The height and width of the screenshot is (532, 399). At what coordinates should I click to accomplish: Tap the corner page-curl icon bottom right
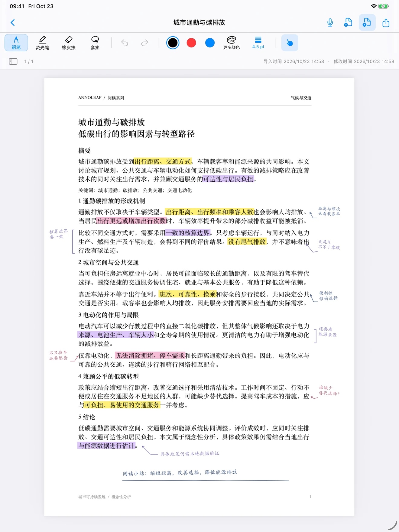tap(392, 526)
